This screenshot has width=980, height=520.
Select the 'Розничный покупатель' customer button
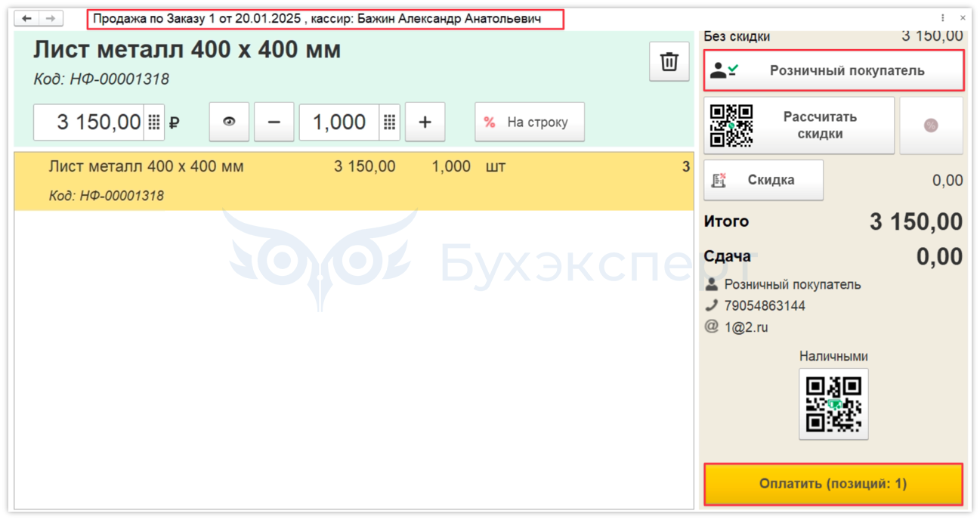point(834,70)
